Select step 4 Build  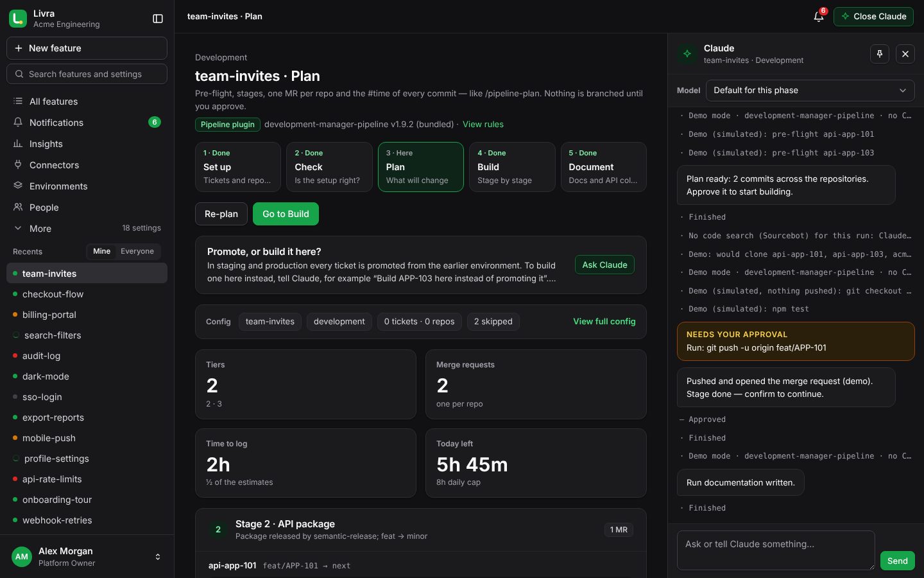click(x=512, y=167)
